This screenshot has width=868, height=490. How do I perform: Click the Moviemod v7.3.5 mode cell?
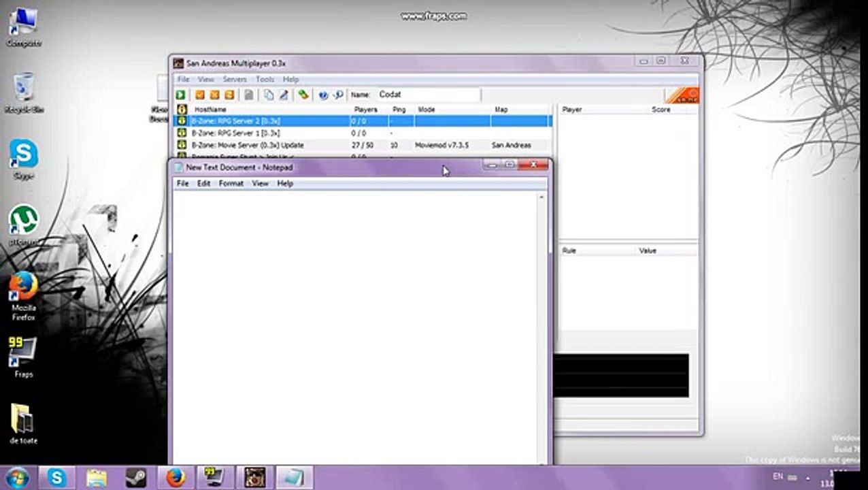click(443, 145)
